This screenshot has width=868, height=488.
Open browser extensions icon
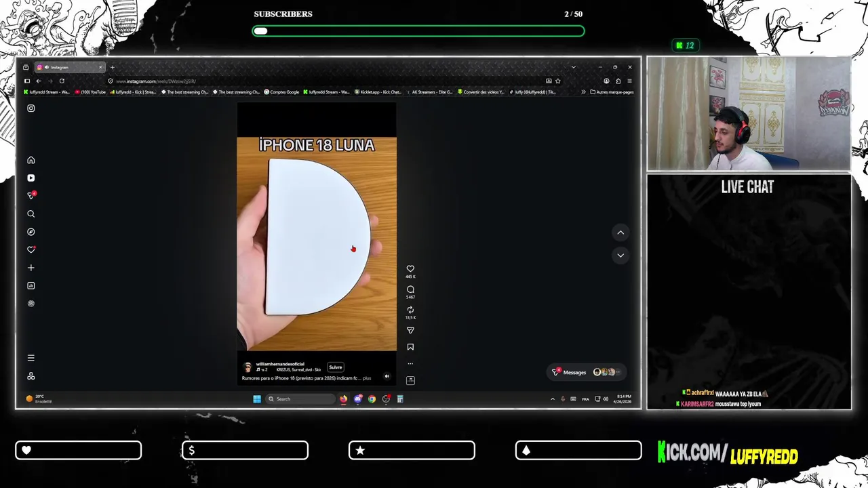pyautogui.click(x=618, y=81)
